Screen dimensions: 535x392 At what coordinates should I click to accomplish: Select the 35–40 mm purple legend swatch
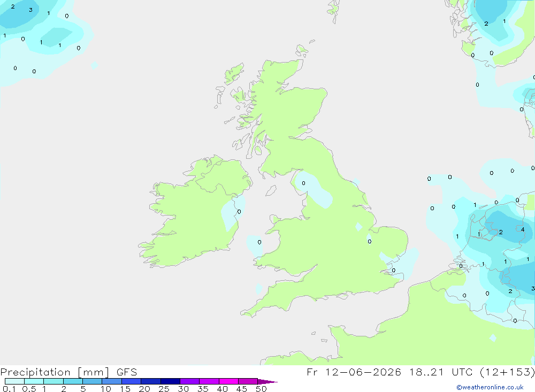coord(209,381)
